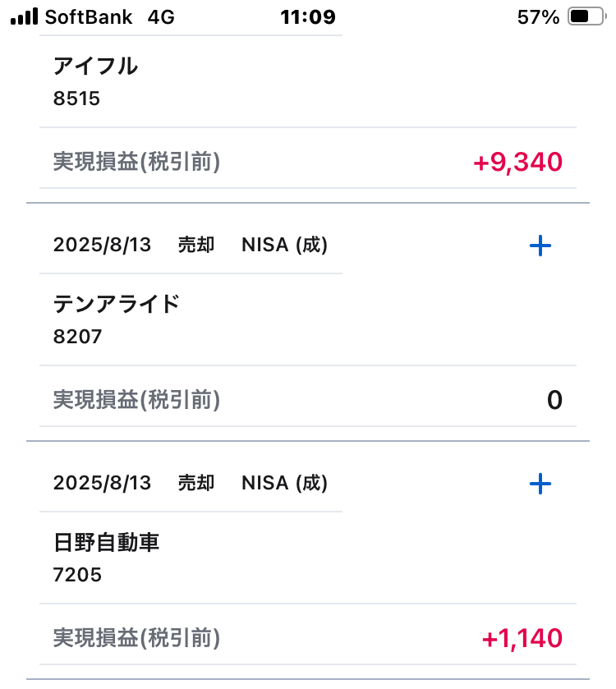Tap 2025/8/13 date in 日野自動車 row
Image resolution: width=616 pixels, height=689 pixels.
102,483
